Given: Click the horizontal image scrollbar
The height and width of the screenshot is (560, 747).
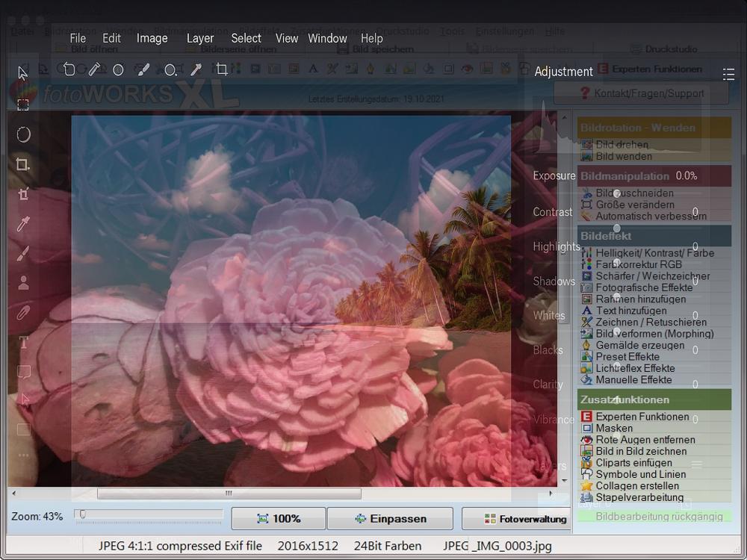Looking at the screenshot, I should pyautogui.click(x=229, y=494).
